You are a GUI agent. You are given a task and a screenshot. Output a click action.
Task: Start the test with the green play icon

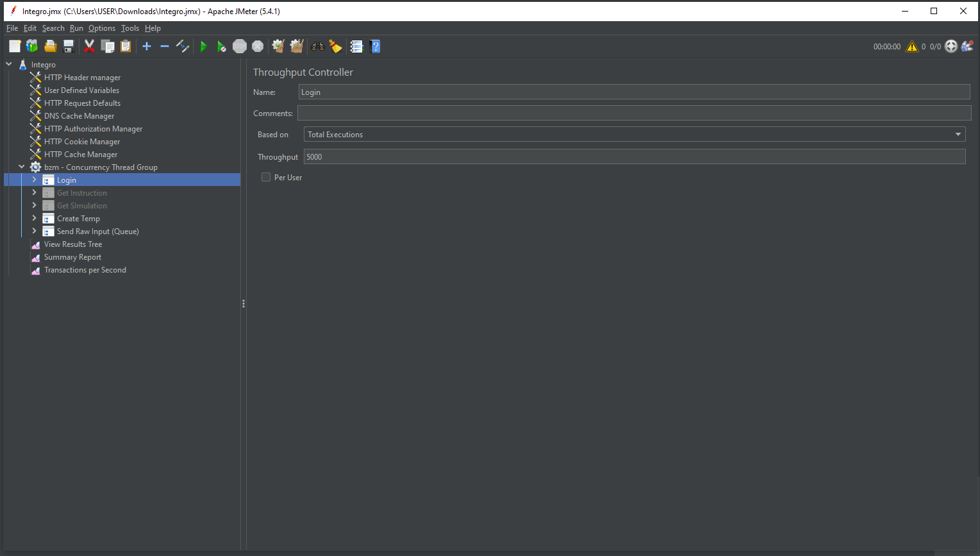204,46
